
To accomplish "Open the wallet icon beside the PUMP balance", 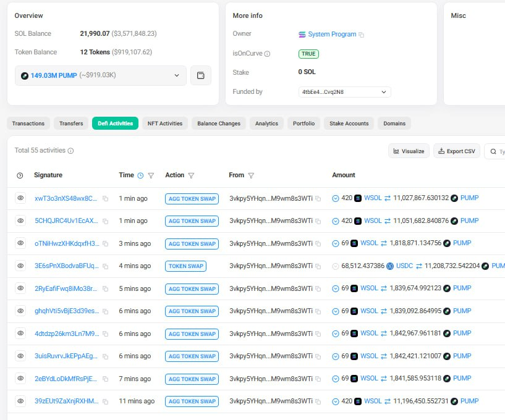I will (x=201, y=75).
